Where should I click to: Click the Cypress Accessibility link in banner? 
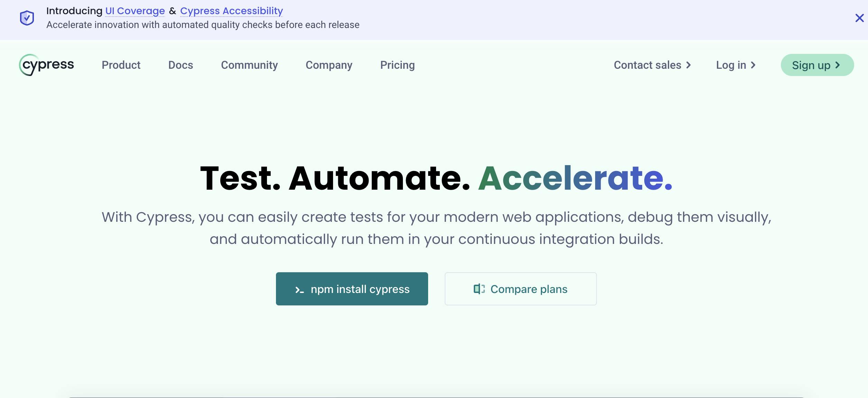[x=231, y=11]
